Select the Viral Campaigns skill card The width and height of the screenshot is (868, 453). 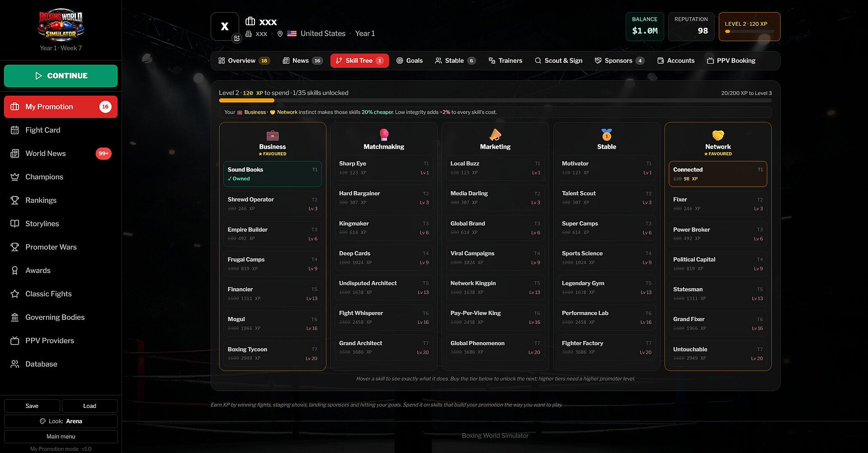(495, 257)
